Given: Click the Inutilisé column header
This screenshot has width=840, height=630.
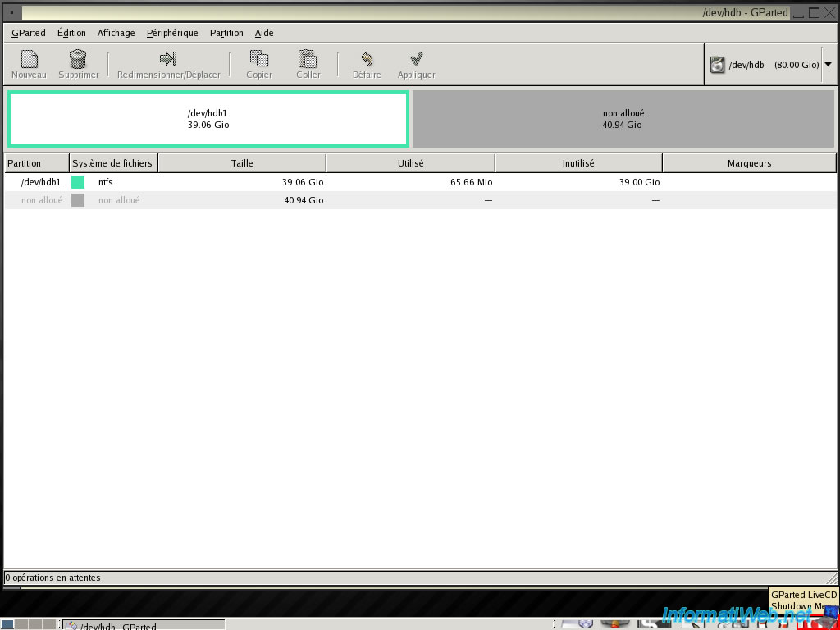Looking at the screenshot, I should tap(578, 163).
